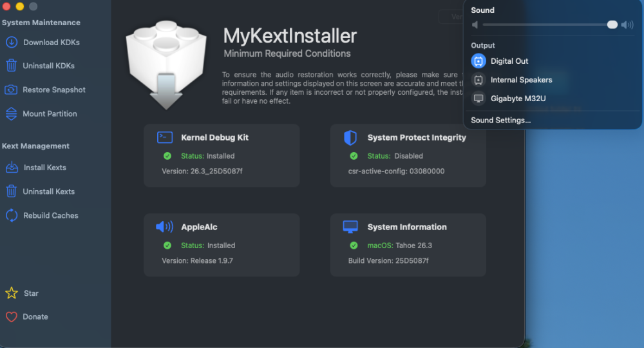The image size is (644, 348).
Task: Click the Sound heading in the panel
Action: [482, 10]
